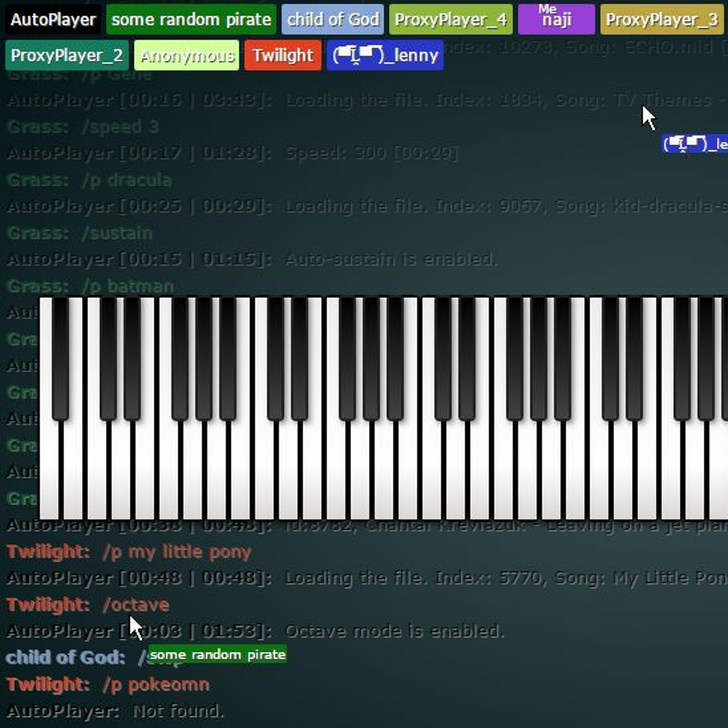Click the floating lenny cursor label at right

[695, 144]
